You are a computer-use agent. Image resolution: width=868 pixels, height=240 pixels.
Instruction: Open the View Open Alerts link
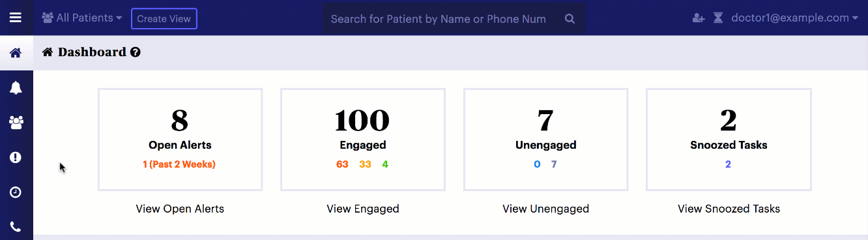point(180,209)
